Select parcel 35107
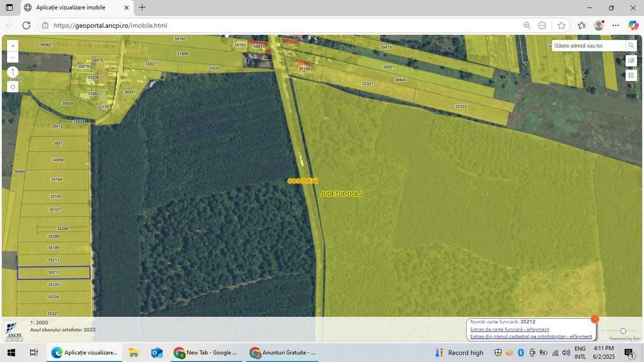Image resolution: width=644 pixels, height=362 pixels. pyautogui.click(x=55, y=209)
